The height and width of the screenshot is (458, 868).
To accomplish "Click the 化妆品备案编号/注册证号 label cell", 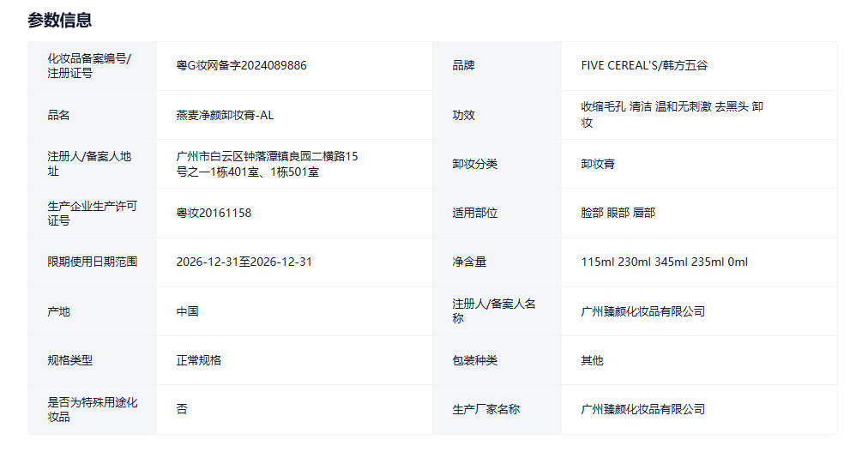I will (x=89, y=66).
